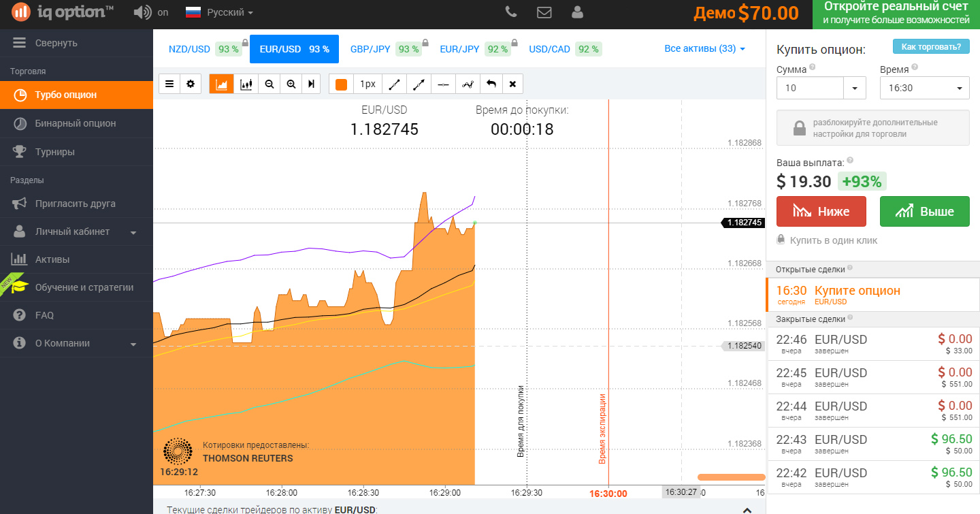Click the Демо $70.00 balance

[x=746, y=13]
